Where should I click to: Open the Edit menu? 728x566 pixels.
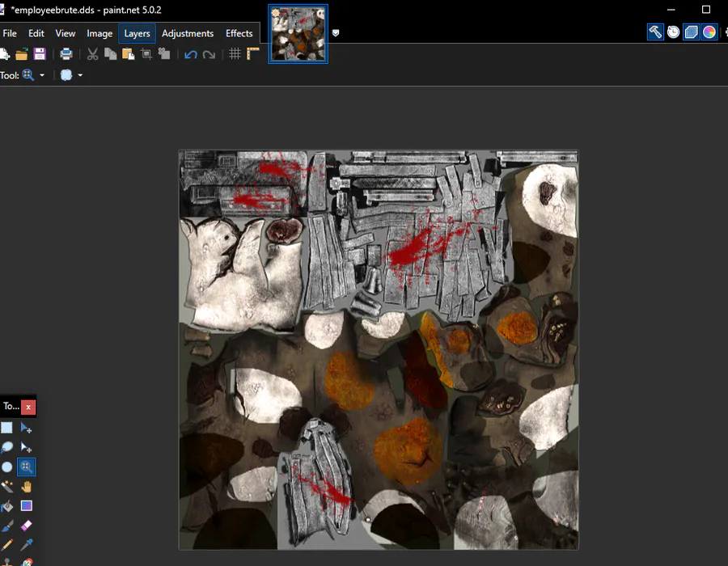point(36,33)
